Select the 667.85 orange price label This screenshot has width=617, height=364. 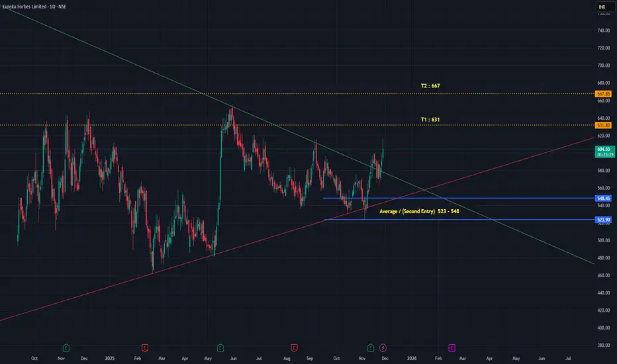point(603,94)
